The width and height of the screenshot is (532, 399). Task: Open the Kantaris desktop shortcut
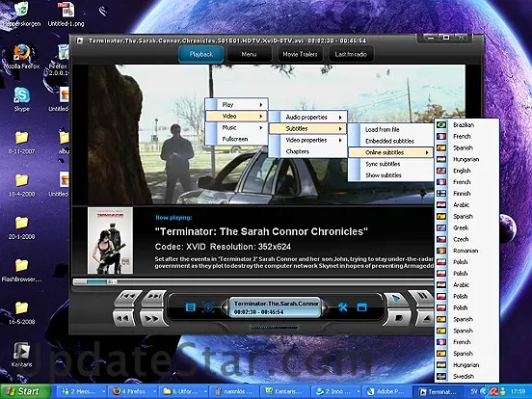point(22,356)
